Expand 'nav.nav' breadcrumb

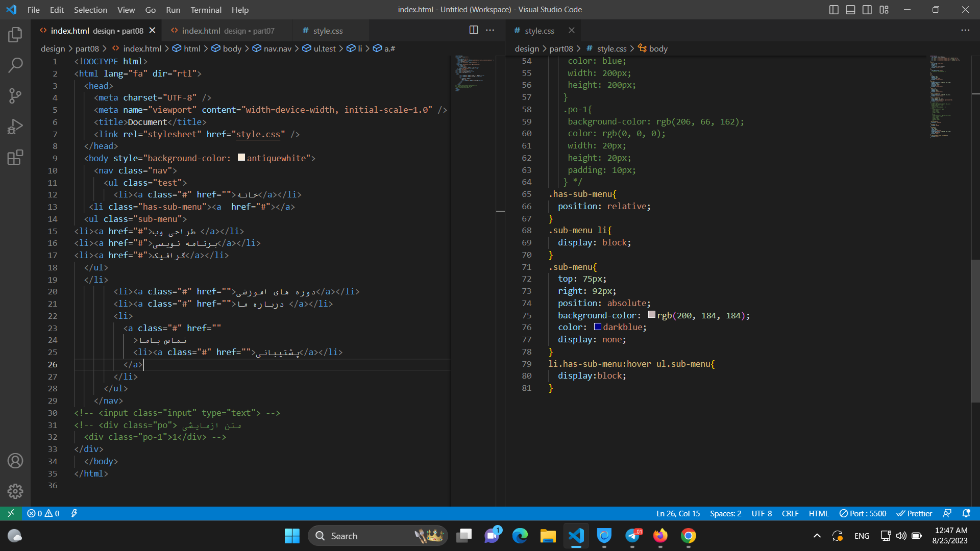coord(272,48)
